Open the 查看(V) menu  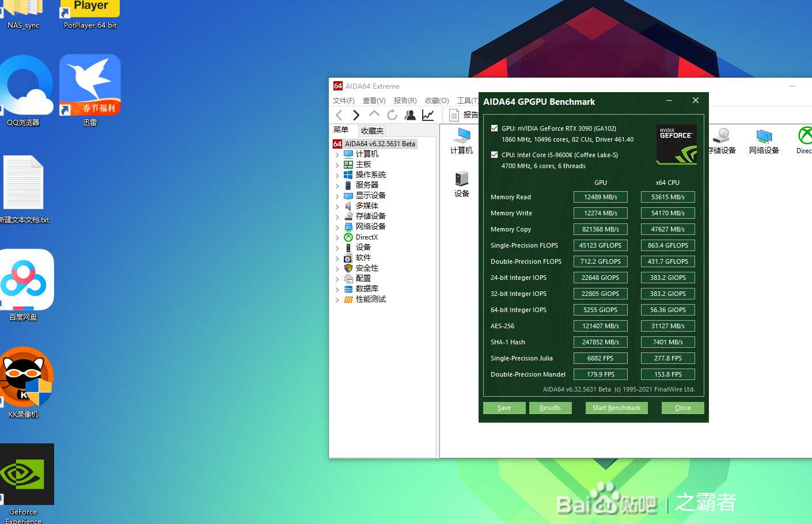tap(374, 101)
